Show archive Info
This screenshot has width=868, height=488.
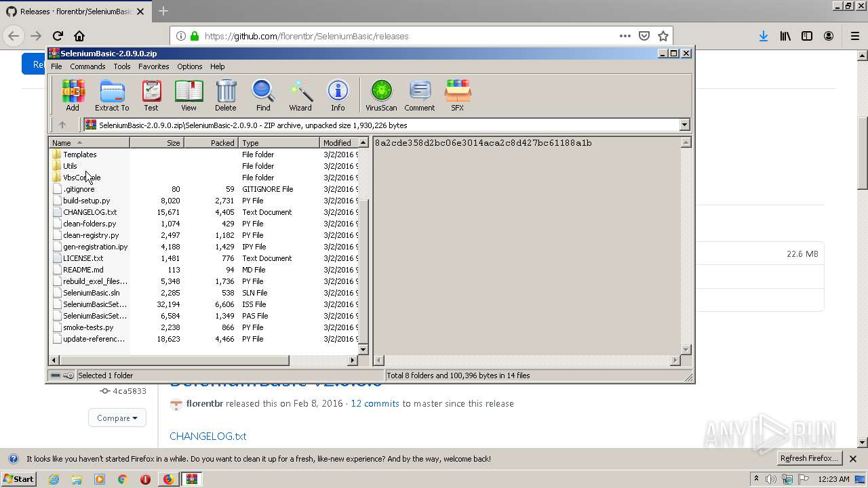[338, 95]
